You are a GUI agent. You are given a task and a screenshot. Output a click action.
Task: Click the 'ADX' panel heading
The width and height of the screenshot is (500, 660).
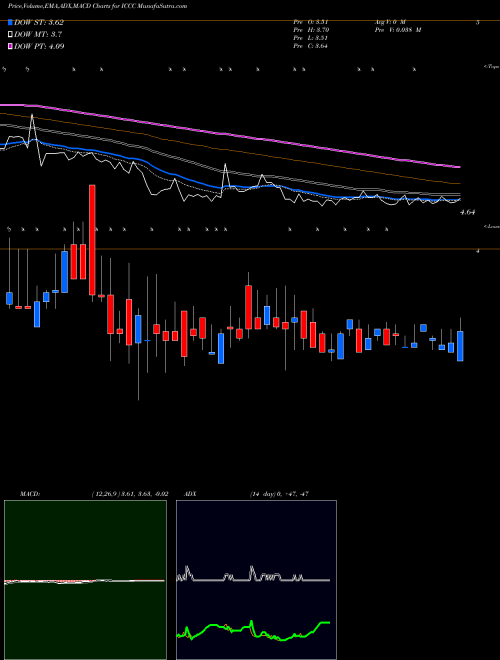[x=191, y=494]
